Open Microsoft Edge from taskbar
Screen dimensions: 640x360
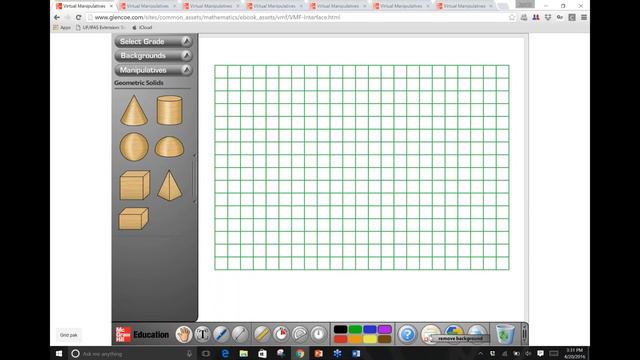coord(225,353)
